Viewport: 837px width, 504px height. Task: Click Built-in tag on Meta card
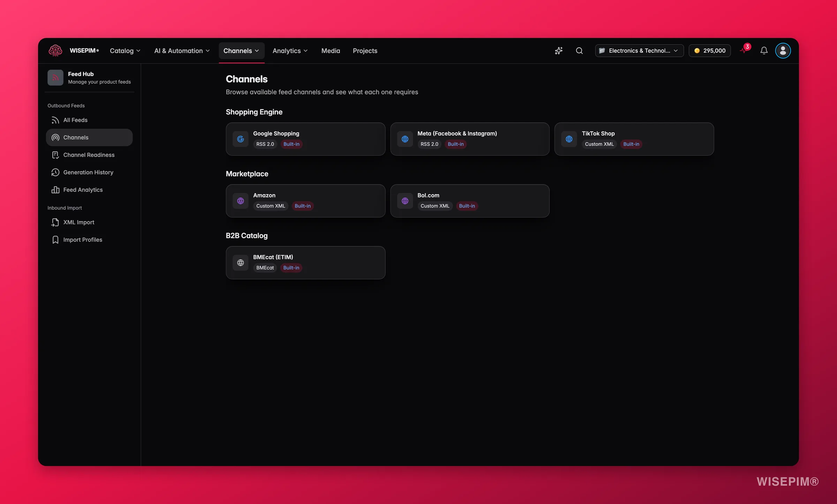point(455,144)
